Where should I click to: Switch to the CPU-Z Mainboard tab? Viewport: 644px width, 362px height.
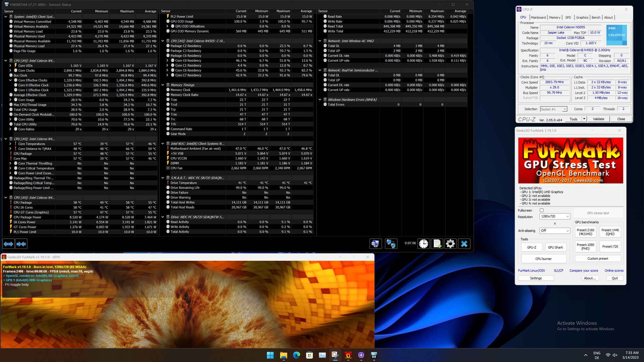tap(538, 17)
